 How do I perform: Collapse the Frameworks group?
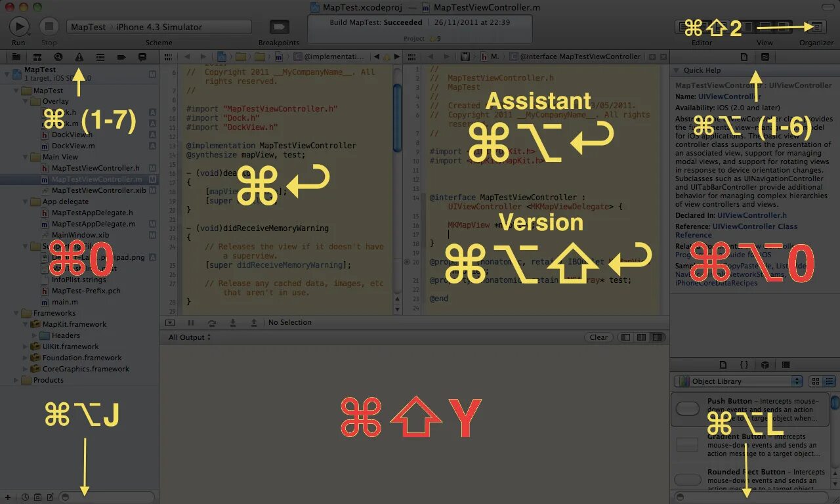click(x=16, y=313)
